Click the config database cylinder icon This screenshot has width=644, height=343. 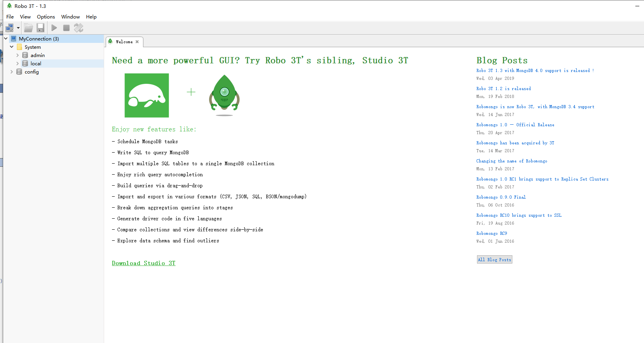tap(19, 72)
